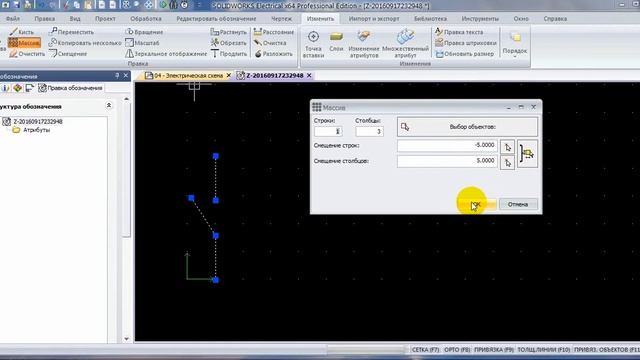Select Правка штриховки hatch edit
Screen dimensions: 640x360
[x=466, y=43]
